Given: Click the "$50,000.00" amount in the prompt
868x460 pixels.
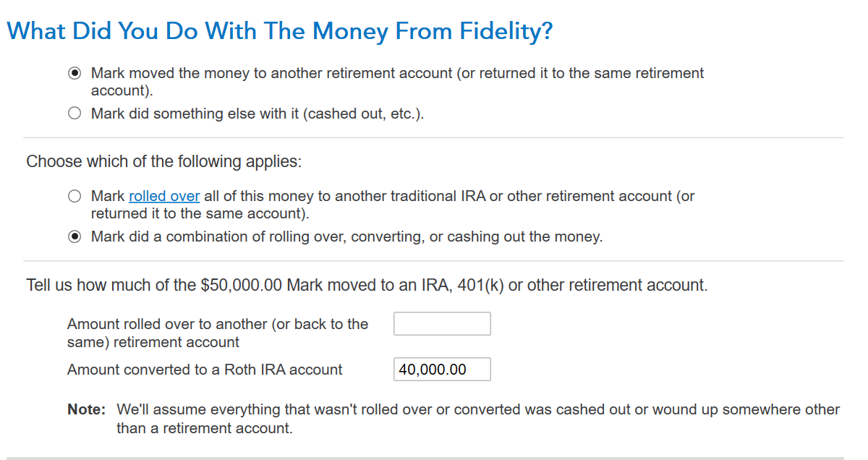Looking at the screenshot, I should tap(240, 285).
